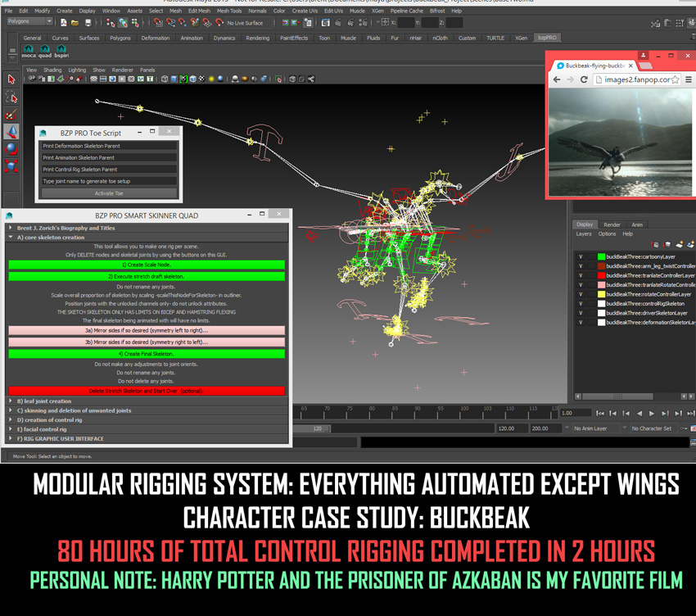Jump to end of playback range
Image resolution: width=696 pixels, height=616 pixels.
pos(690,413)
